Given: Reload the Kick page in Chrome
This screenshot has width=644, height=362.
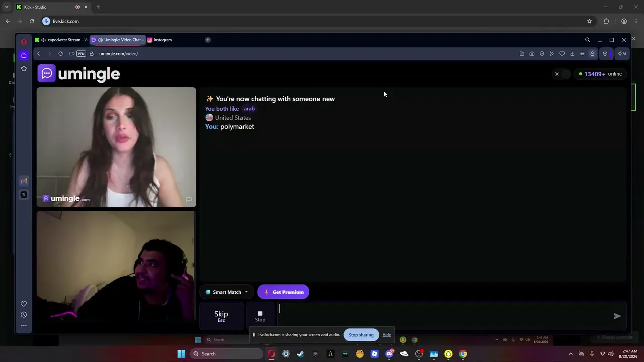Looking at the screenshot, I should click(32, 21).
